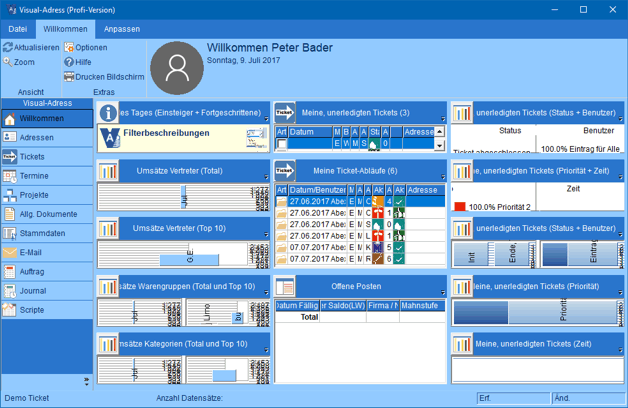This screenshot has height=408, width=628.
Task: Click the Stammdaten sidebar icon
Action: point(9,233)
